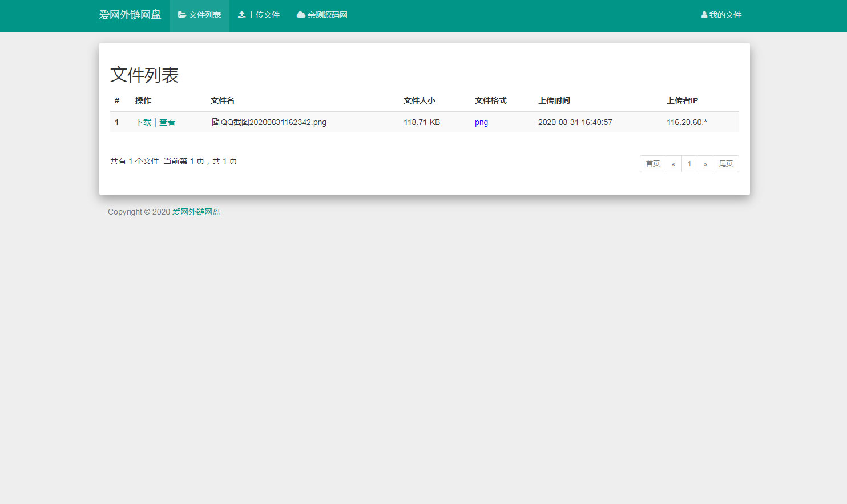Screen dimensions: 847x504
Task: Click the image icon before the QQ截图 filename
Action: tap(216, 122)
